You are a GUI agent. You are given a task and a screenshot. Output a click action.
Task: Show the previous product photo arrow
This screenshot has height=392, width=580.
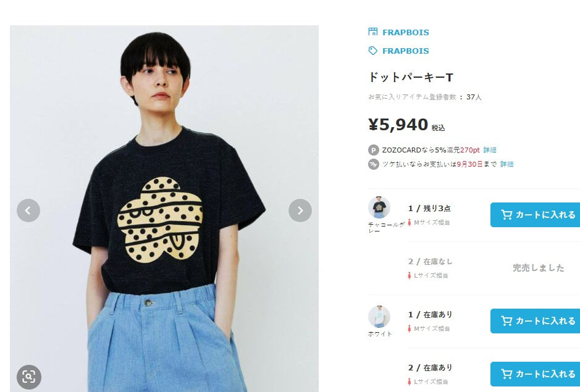click(x=28, y=211)
